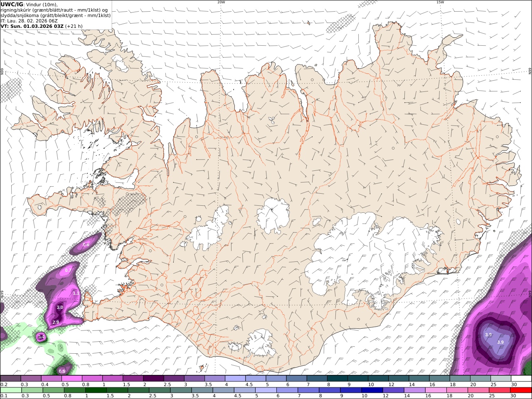Click the 'VT: Sun. 01.03.2026 03Z' valid time
Screen dimensions: 532x399
(x=32, y=26)
